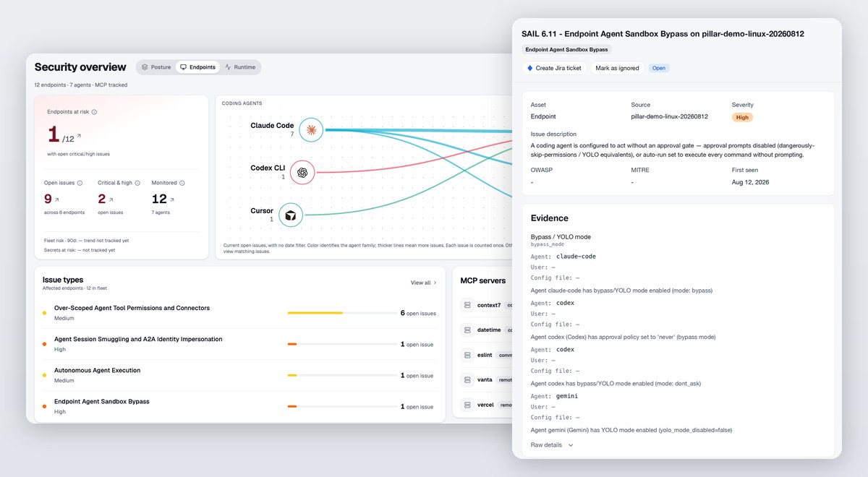Click the Evidence heading
Screen dimensions: 868x477
tap(550, 218)
